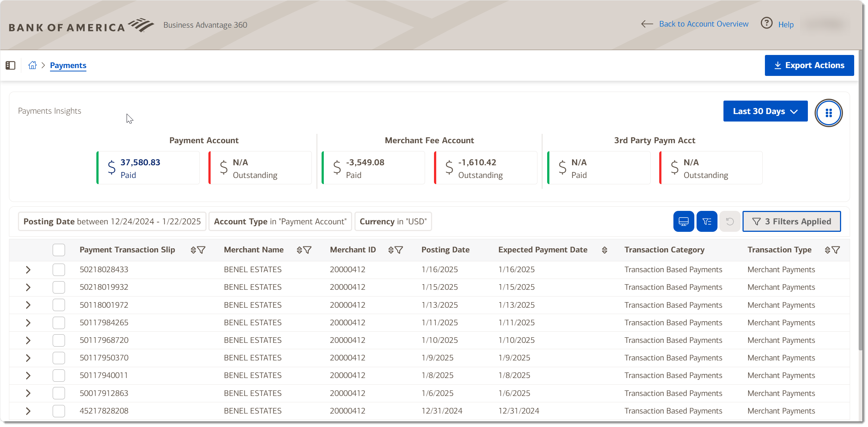The width and height of the screenshot is (868, 427).
Task: Filter the Merchant Name column
Action: (307, 250)
